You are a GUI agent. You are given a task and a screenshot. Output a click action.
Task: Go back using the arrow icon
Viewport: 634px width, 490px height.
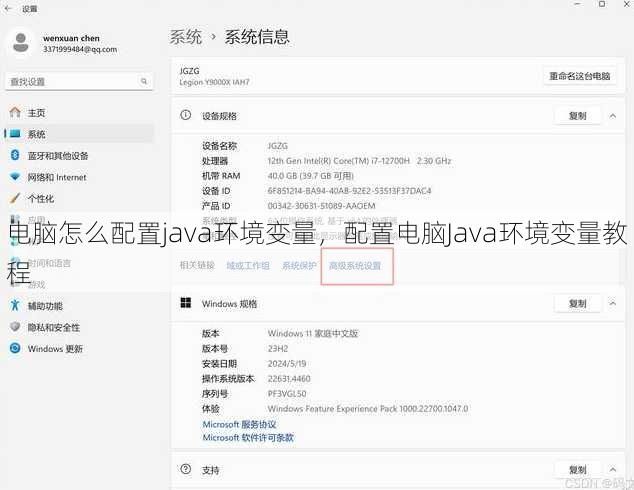(8, 8)
